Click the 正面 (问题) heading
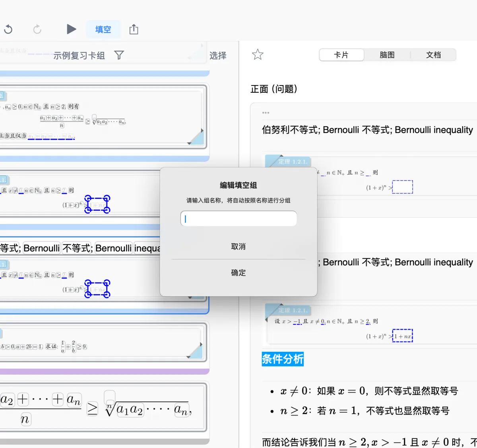The width and height of the screenshot is (477, 448). pyautogui.click(x=274, y=89)
